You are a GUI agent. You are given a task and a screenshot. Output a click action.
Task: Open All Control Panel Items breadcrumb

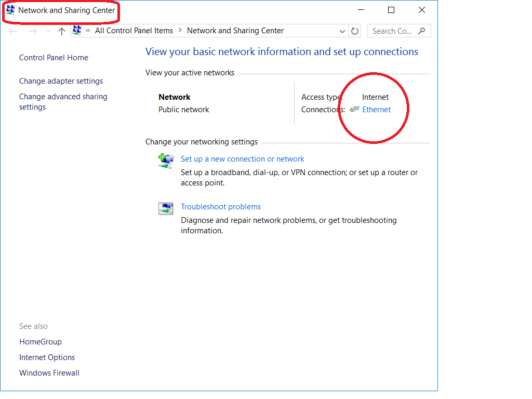134,31
